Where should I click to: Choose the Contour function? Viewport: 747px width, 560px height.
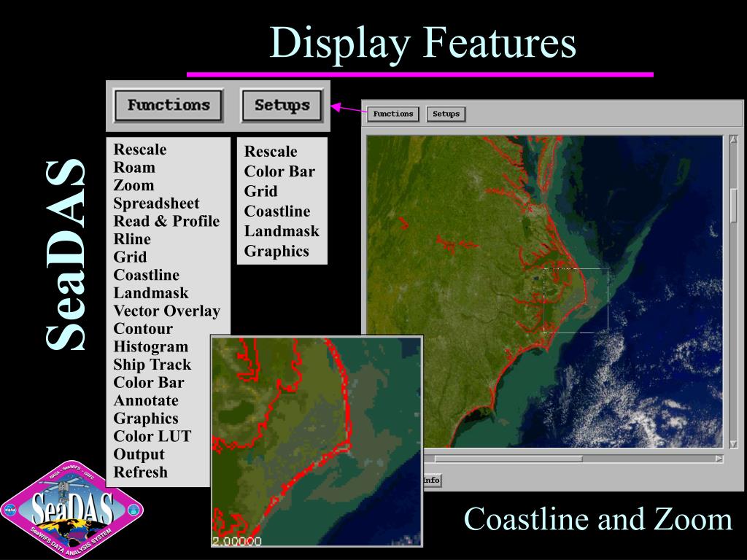click(143, 329)
